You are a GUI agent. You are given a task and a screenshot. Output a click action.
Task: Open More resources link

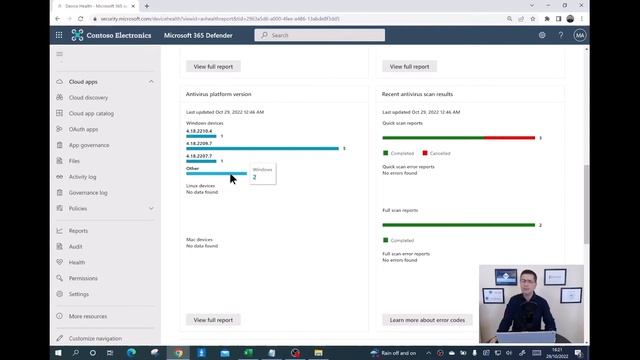88,316
